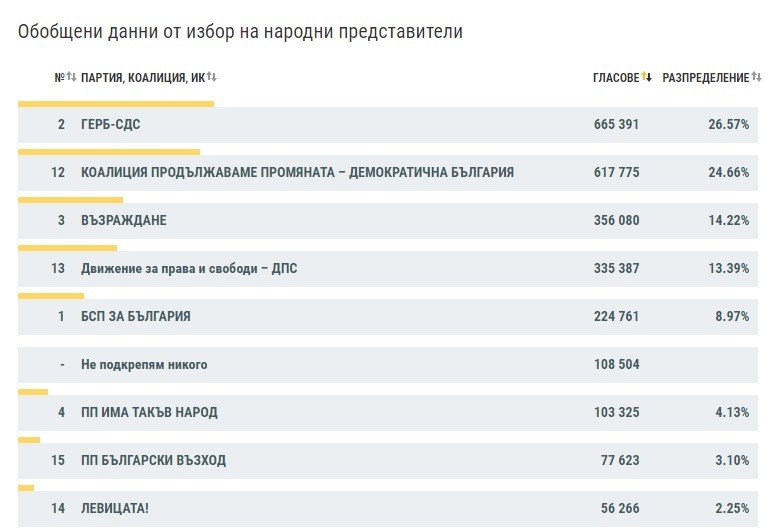Select the ВЪЗРАЖДАНЕ row

pos(124,220)
